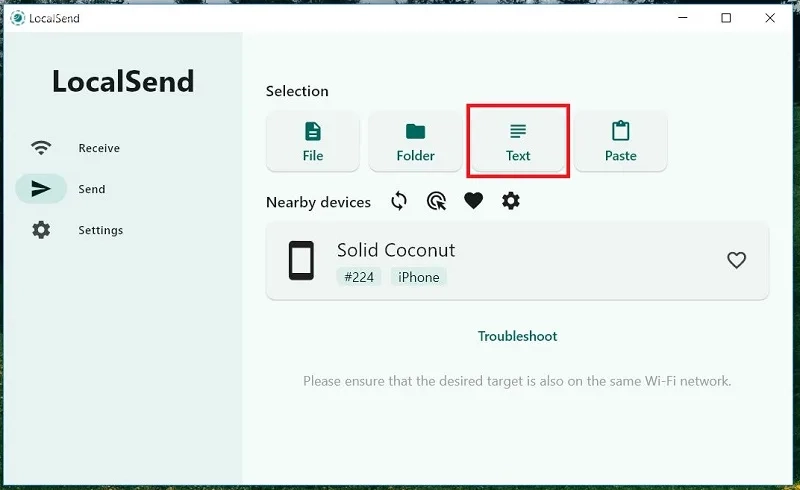Click the iPhone device tag

click(419, 277)
